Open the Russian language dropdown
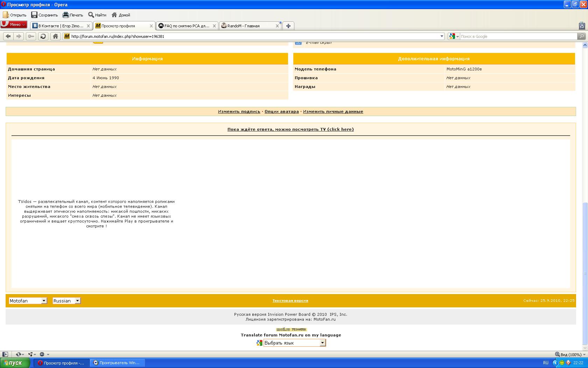Image resolution: width=588 pixels, height=368 pixels. pos(66,301)
